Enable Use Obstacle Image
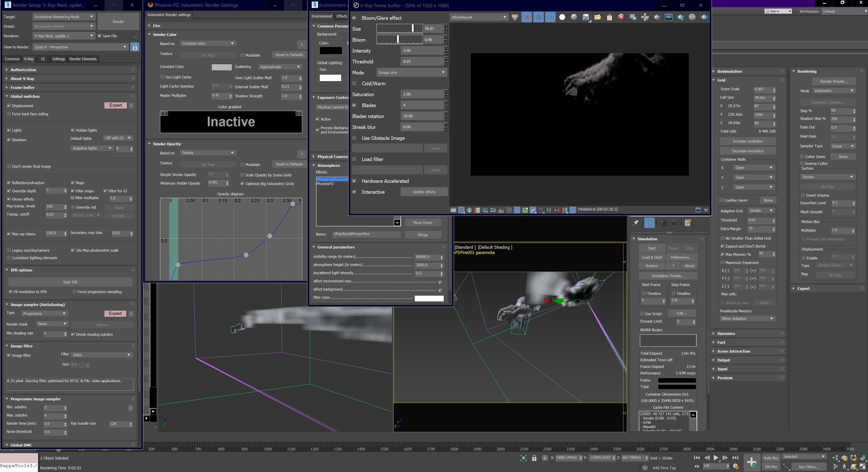This screenshot has width=868, height=472. pos(354,138)
